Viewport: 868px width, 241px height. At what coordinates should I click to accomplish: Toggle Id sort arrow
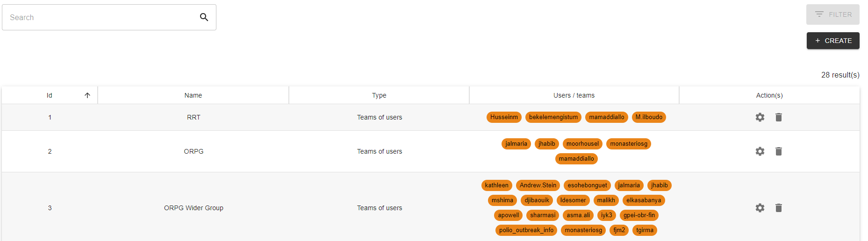coord(87,95)
